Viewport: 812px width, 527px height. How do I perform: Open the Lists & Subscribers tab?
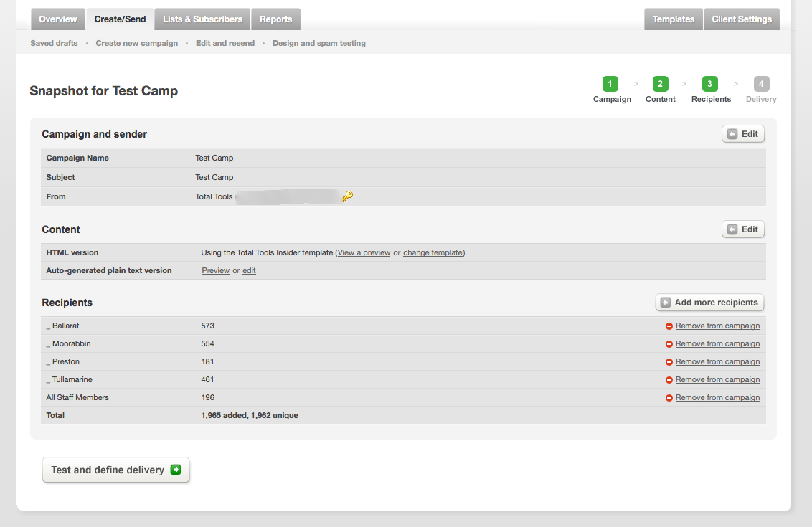202,19
